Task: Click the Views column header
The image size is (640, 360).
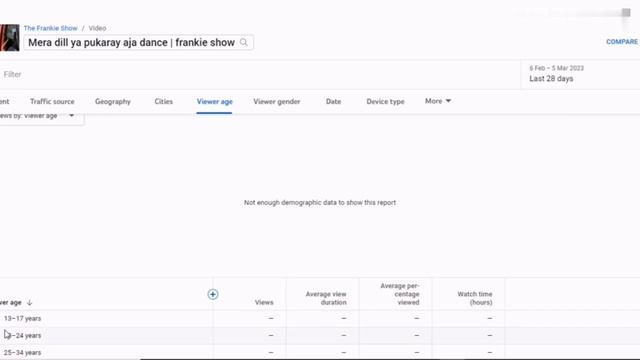Action: 264,302
